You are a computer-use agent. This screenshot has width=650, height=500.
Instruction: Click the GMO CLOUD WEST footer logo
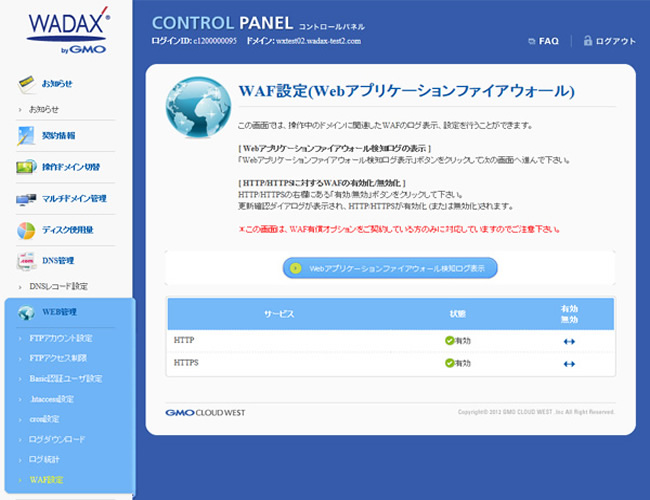click(x=205, y=412)
